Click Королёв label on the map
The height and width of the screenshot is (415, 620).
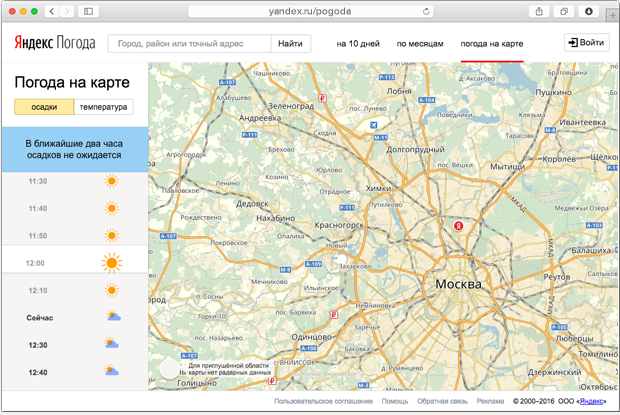559,159
